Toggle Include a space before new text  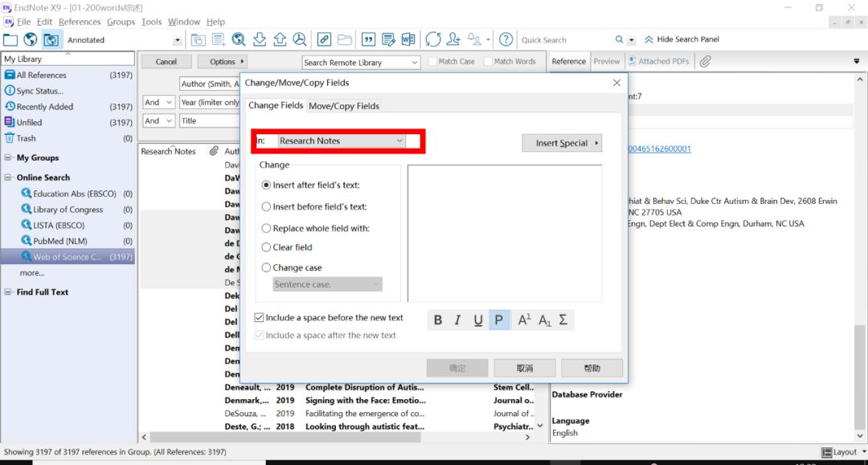point(259,317)
